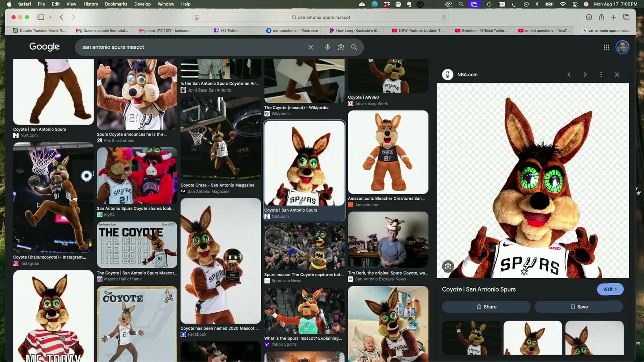The width and height of the screenshot is (644, 362).
Task: Click the Fox San Antonio source label
Action: [119, 141]
